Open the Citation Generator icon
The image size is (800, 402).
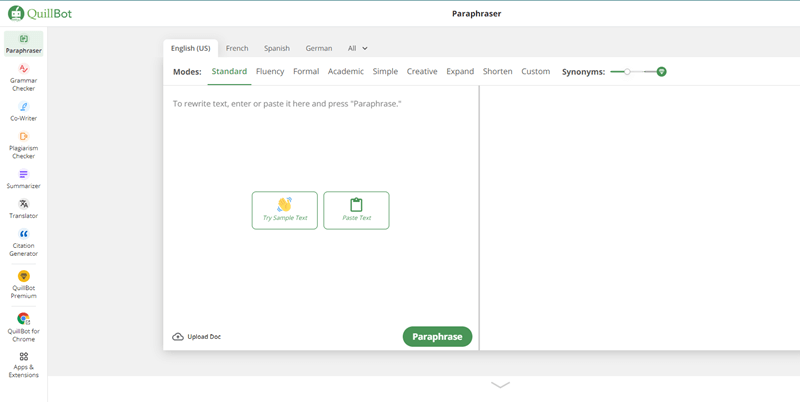tap(23, 234)
